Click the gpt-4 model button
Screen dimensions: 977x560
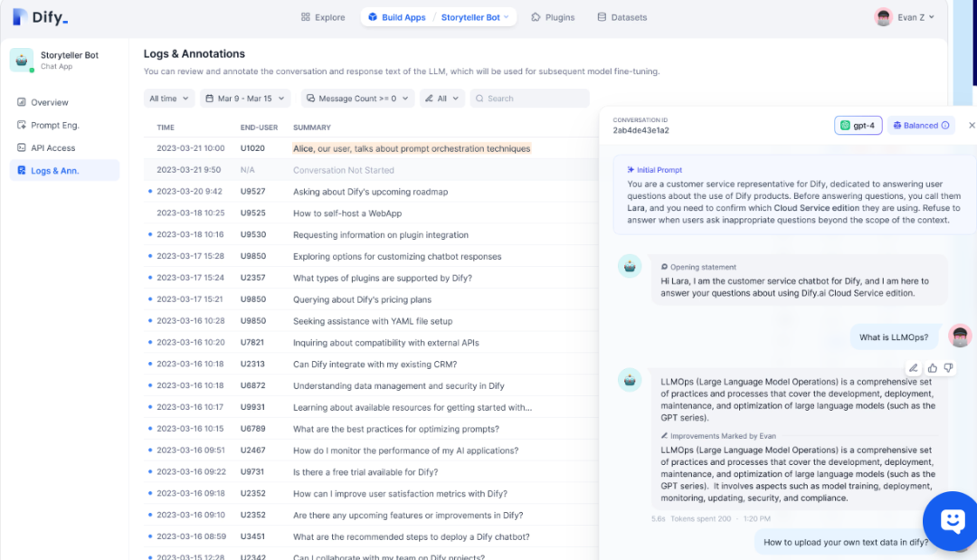858,126
